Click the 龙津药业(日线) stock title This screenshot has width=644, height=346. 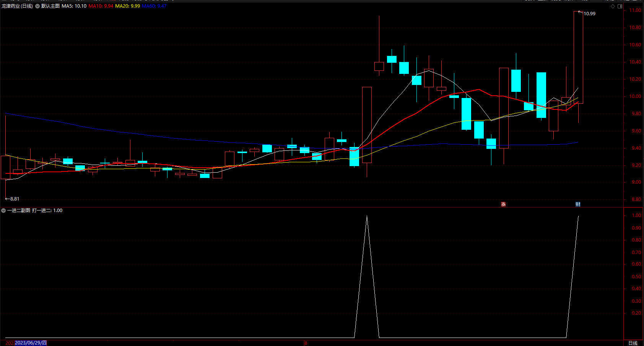17,6
